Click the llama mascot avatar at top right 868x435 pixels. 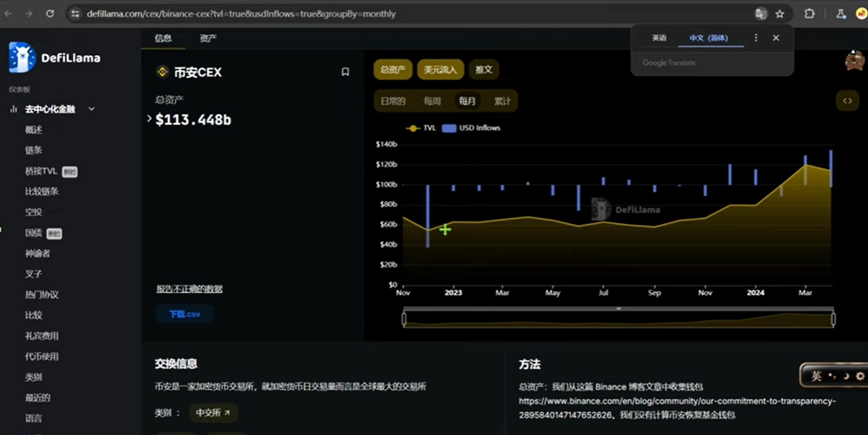[855, 60]
